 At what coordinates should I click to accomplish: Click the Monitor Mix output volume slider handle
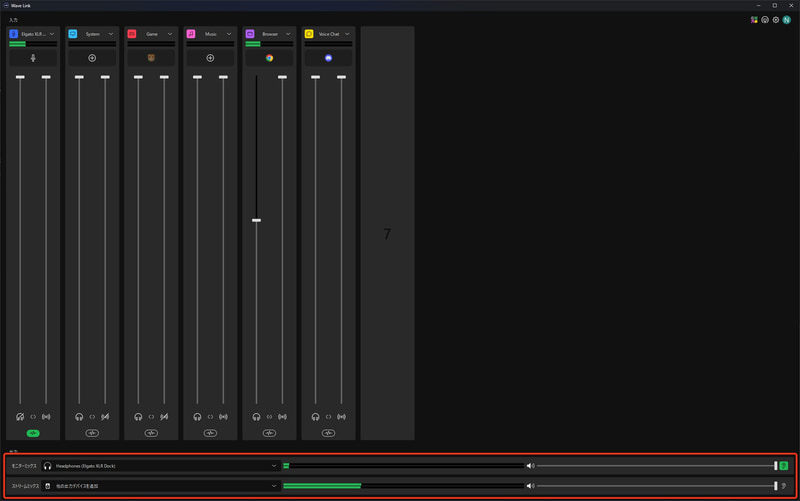(776, 466)
